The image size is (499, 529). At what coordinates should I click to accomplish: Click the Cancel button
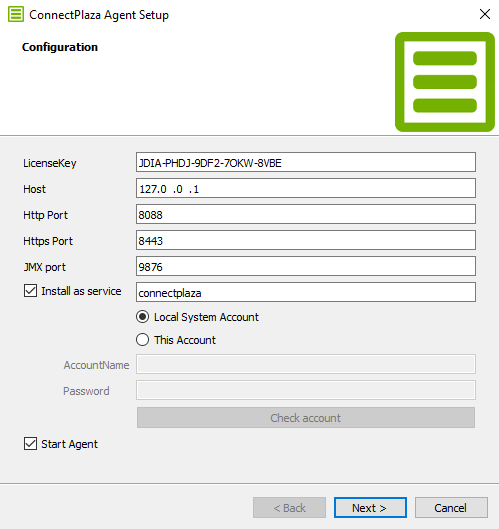451,507
